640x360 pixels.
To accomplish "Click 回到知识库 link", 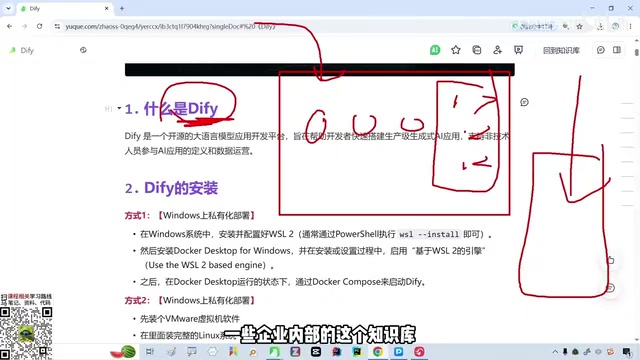I will point(561,50).
